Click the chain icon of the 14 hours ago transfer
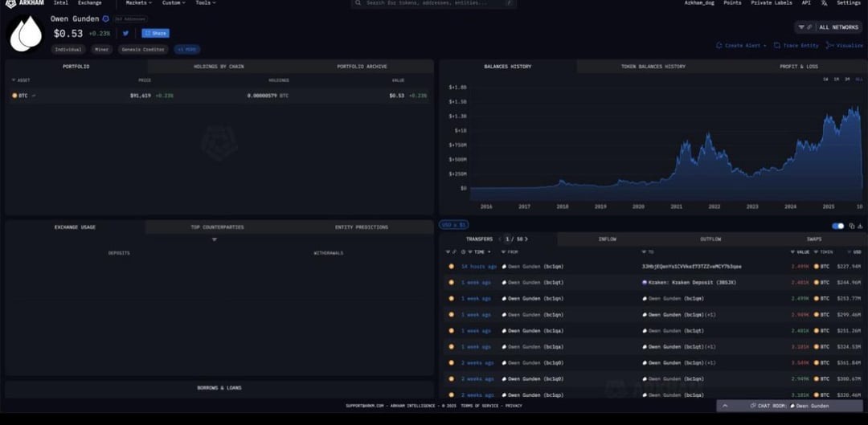 [451, 267]
